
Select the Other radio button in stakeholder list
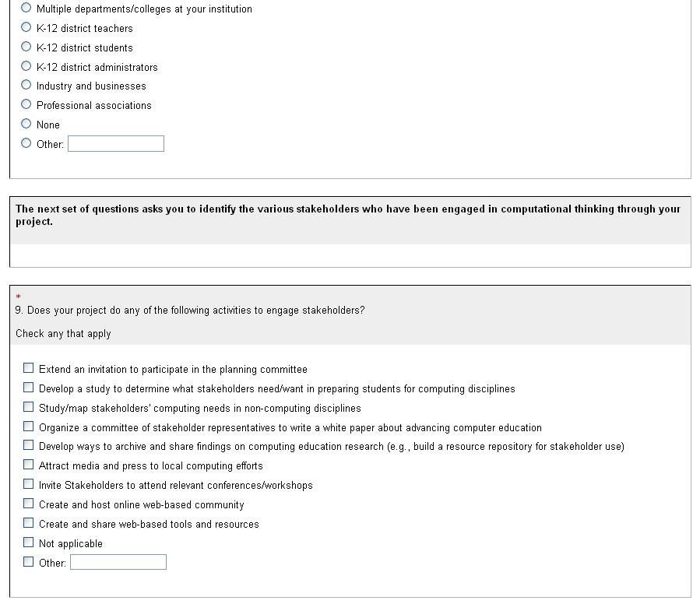(26, 143)
